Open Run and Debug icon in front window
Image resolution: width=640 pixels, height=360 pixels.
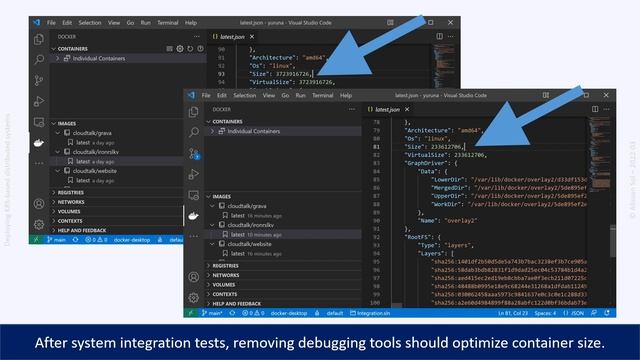(193, 174)
